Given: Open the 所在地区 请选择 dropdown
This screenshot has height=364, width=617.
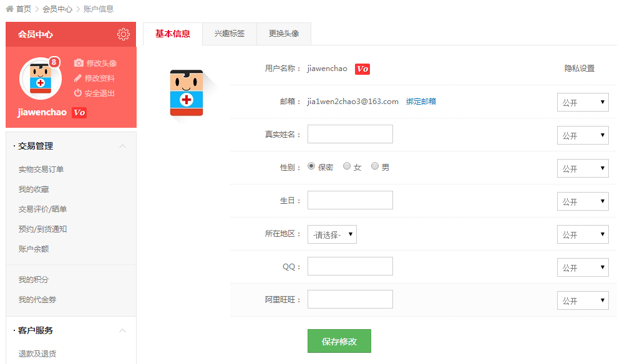Looking at the screenshot, I should [332, 234].
